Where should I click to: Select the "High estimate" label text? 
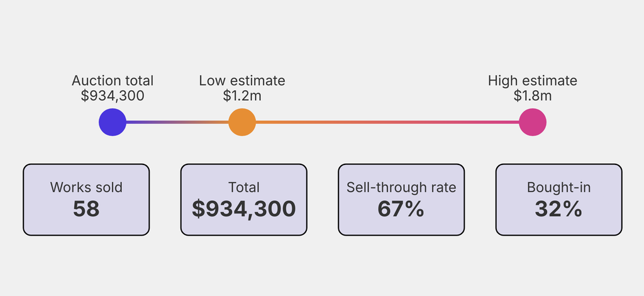pos(533,81)
